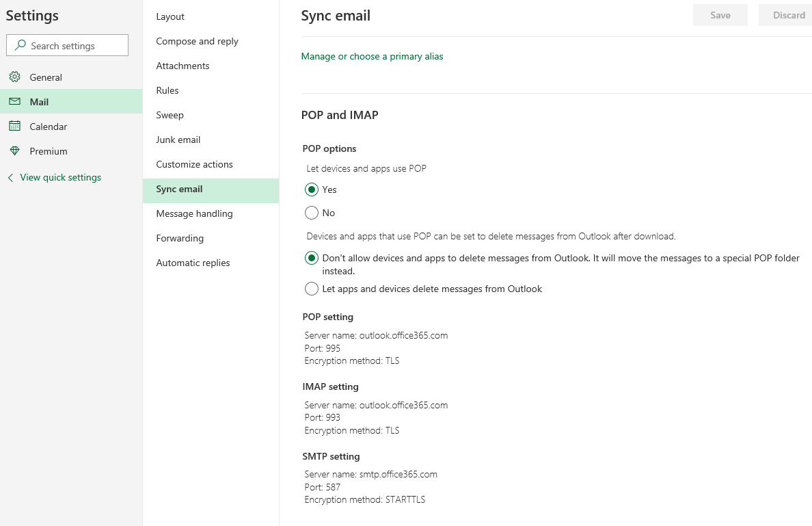Open Manage or choose a primary alias link
This screenshot has height=526, width=812.
[372, 56]
